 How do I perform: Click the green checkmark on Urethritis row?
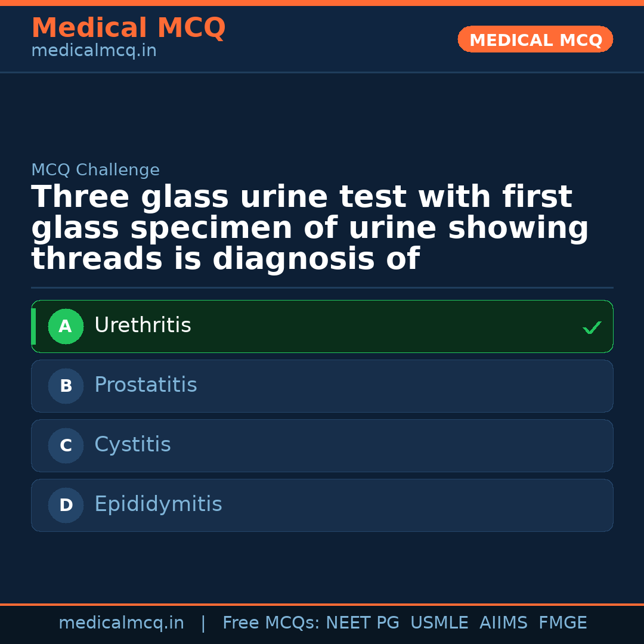click(592, 327)
